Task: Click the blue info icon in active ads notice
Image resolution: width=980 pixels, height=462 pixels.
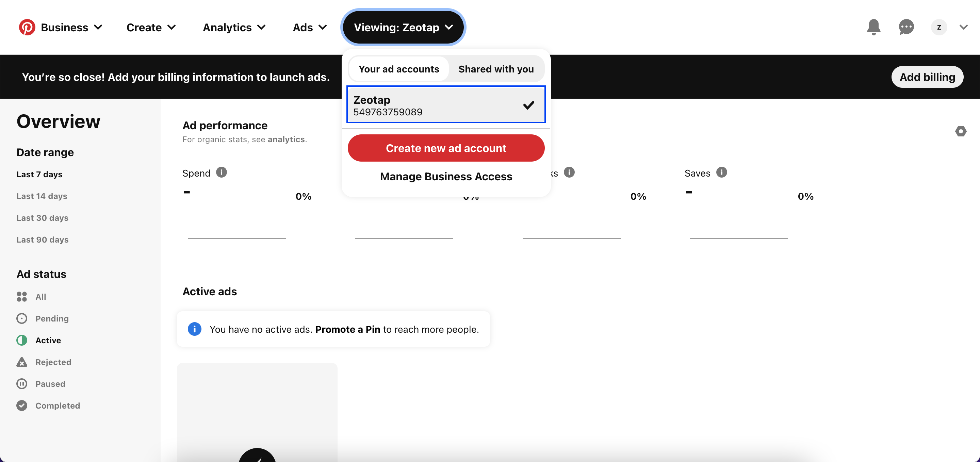Action: point(194,329)
